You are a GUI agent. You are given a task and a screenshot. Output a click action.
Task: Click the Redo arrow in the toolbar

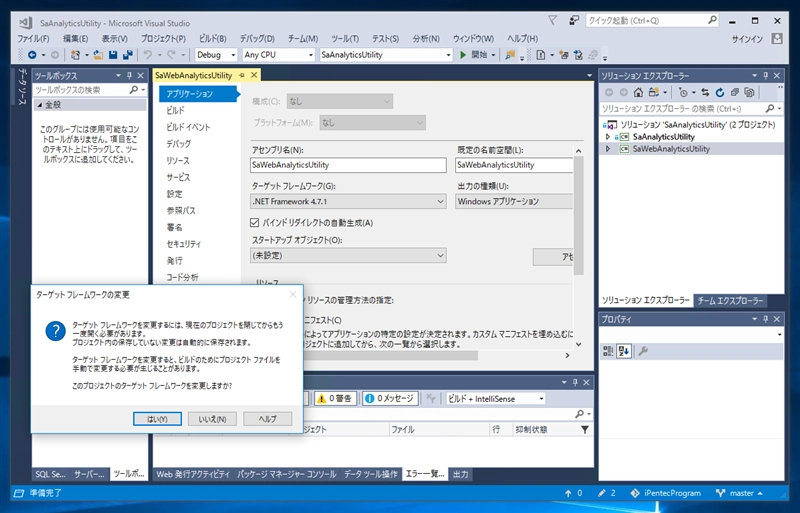click(171, 55)
